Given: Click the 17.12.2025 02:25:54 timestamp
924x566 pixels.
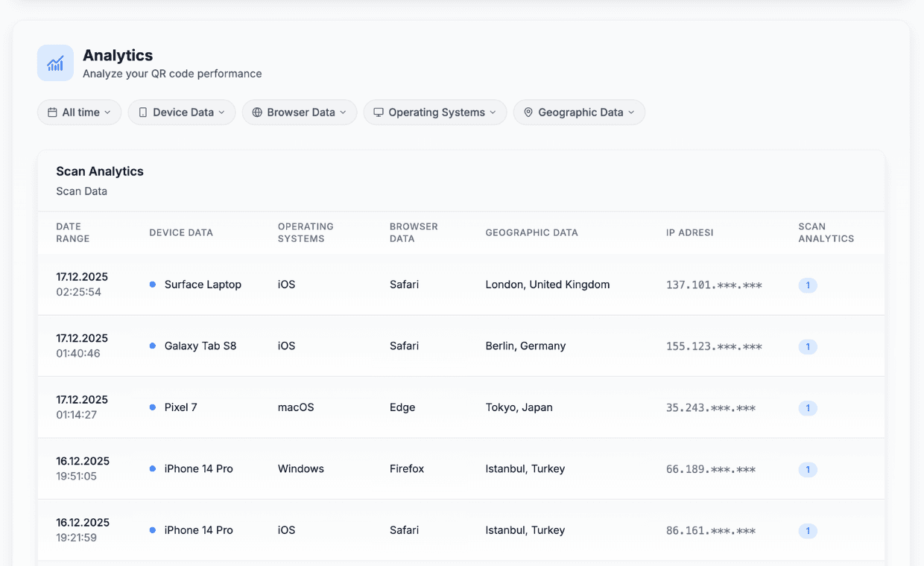Looking at the screenshot, I should pyautogui.click(x=82, y=284).
